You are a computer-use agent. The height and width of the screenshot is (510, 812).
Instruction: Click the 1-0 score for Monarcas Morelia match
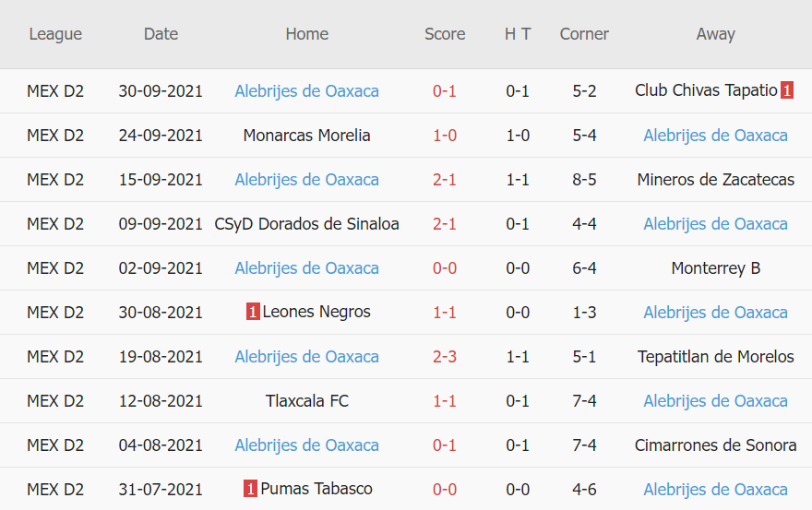point(445,136)
